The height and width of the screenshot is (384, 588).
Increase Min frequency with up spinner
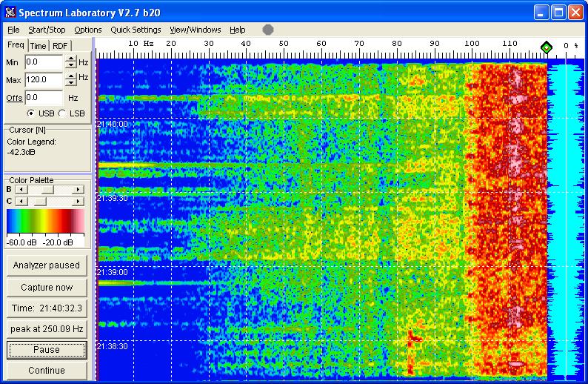[x=70, y=59]
